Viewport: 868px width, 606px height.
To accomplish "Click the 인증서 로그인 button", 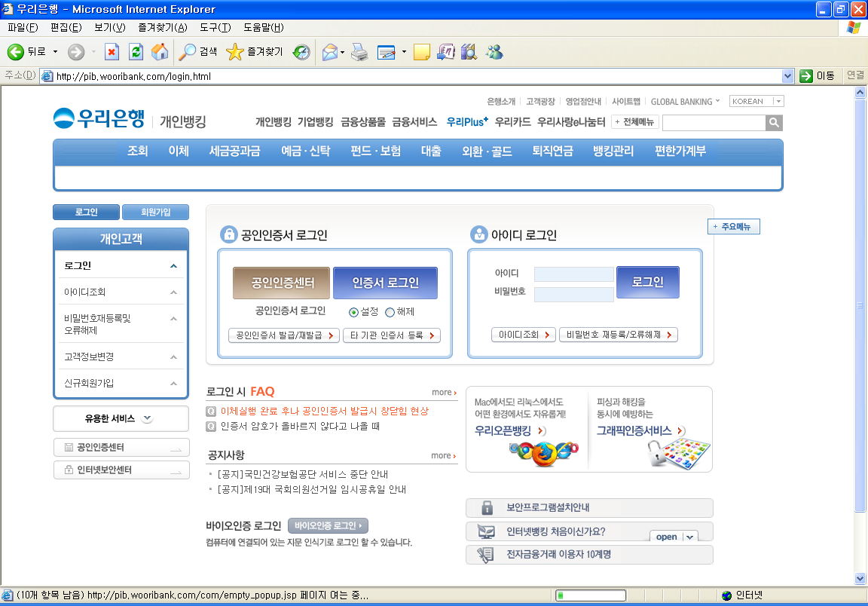I will [385, 283].
